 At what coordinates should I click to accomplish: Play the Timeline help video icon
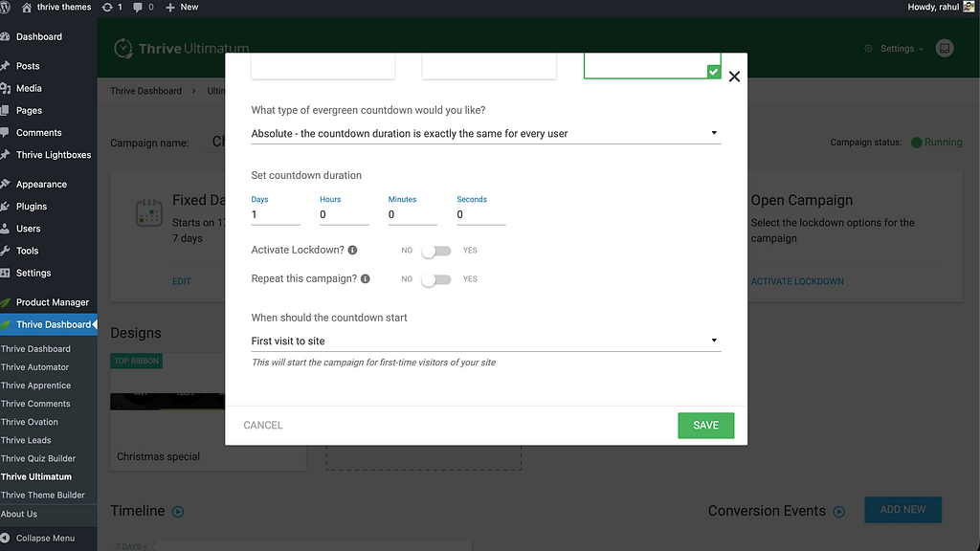click(177, 512)
